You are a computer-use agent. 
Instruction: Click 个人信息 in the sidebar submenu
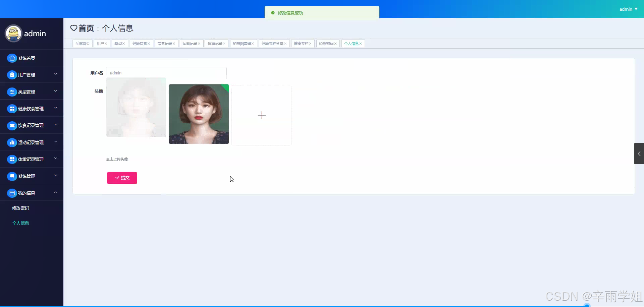point(21,223)
